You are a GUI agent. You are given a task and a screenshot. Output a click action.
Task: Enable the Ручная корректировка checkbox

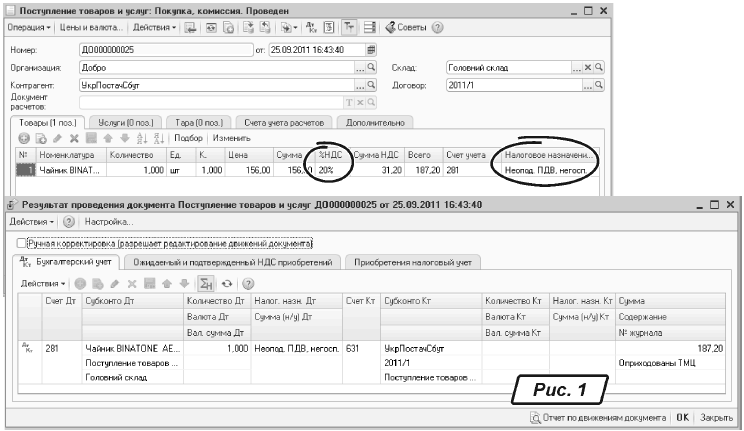point(23,243)
